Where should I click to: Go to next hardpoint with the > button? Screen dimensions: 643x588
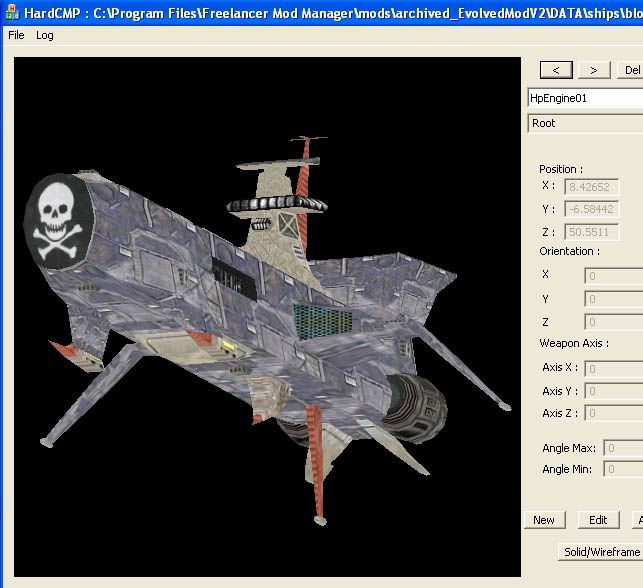[593, 70]
